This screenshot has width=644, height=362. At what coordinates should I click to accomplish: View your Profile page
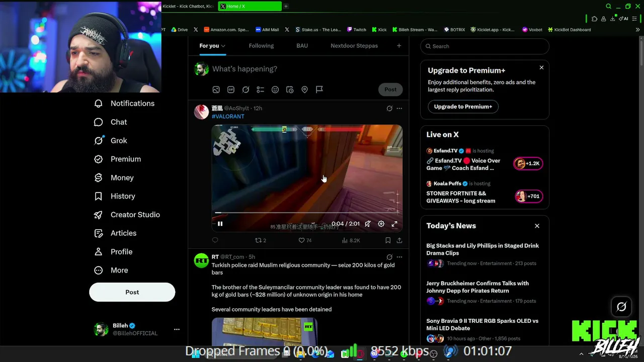click(x=113, y=252)
